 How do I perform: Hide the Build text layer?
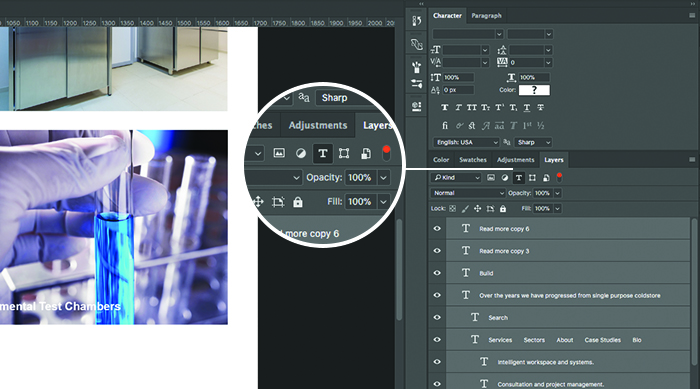(437, 273)
